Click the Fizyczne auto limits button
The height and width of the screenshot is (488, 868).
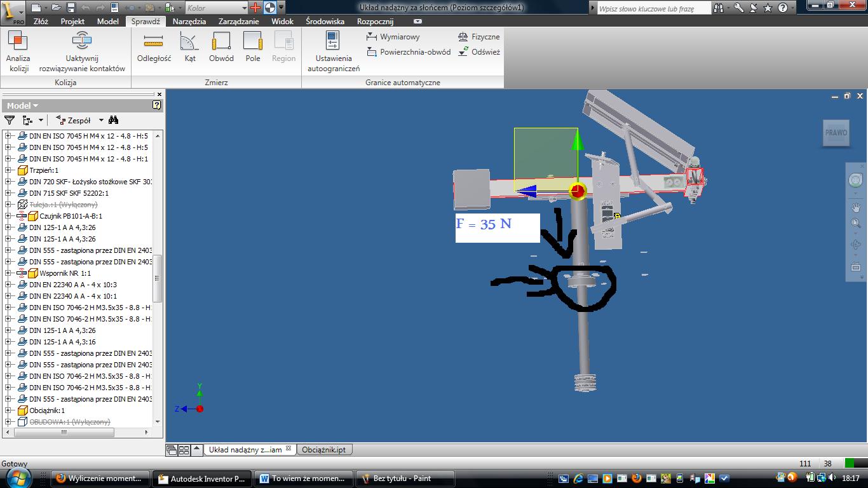click(479, 37)
